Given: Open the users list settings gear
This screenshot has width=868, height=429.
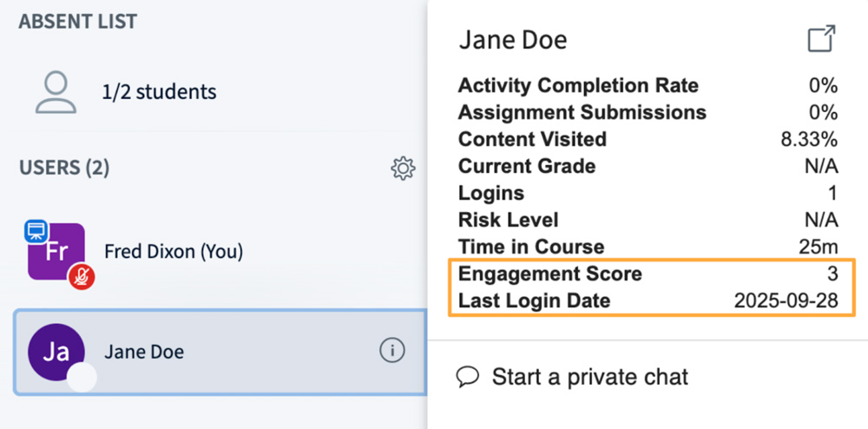Looking at the screenshot, I should (403, 168).
